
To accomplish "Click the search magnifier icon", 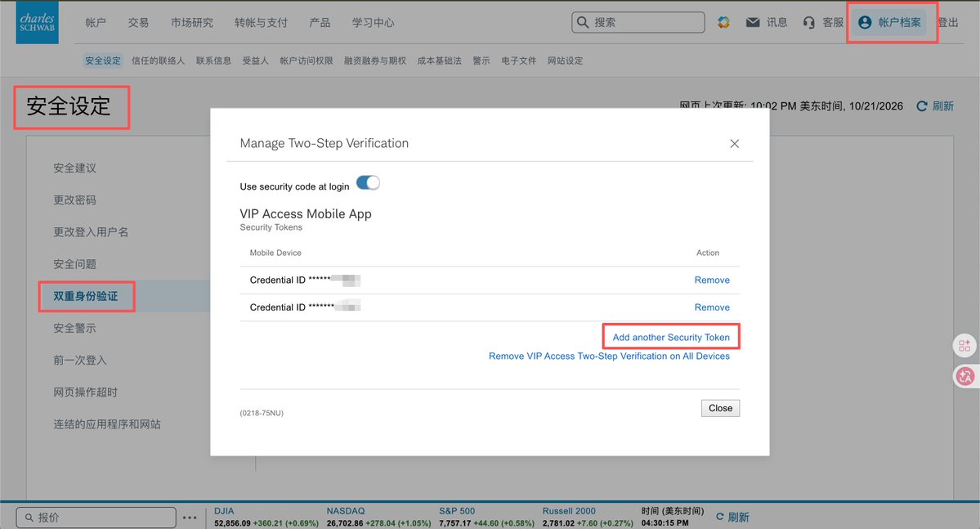I will [583, 23].
